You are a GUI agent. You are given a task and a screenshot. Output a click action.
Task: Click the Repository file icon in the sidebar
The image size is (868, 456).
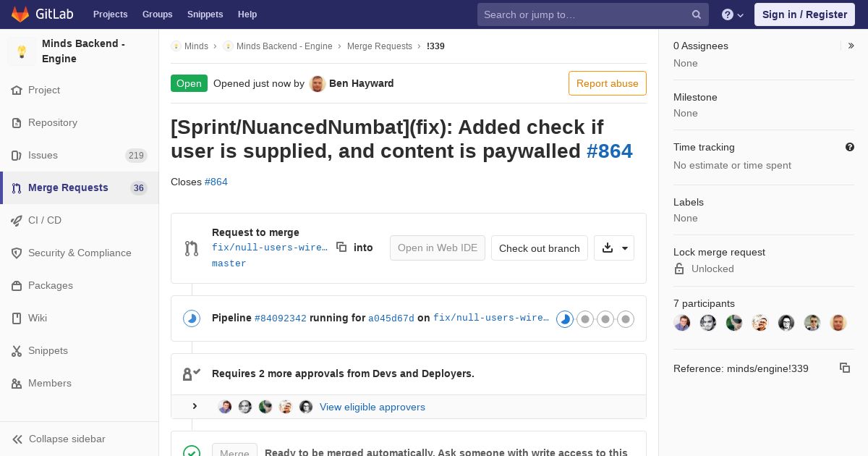(x=17, y=123)
